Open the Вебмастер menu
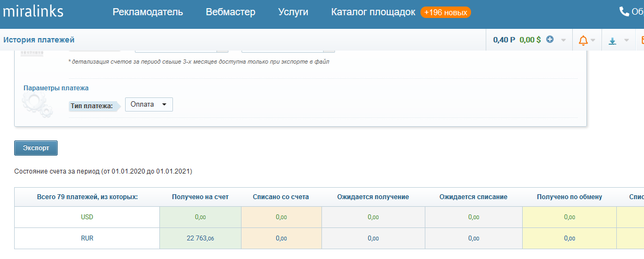 [231, 12]
